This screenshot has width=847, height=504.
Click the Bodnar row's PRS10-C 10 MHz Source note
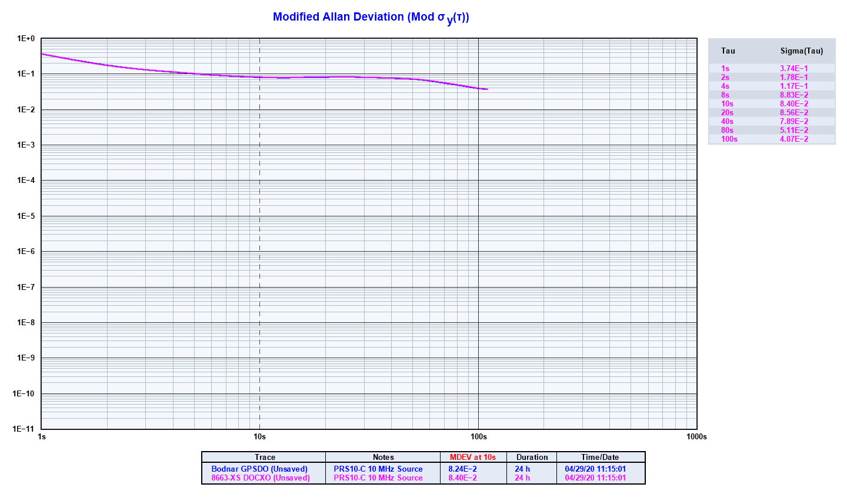pos(378,469)
